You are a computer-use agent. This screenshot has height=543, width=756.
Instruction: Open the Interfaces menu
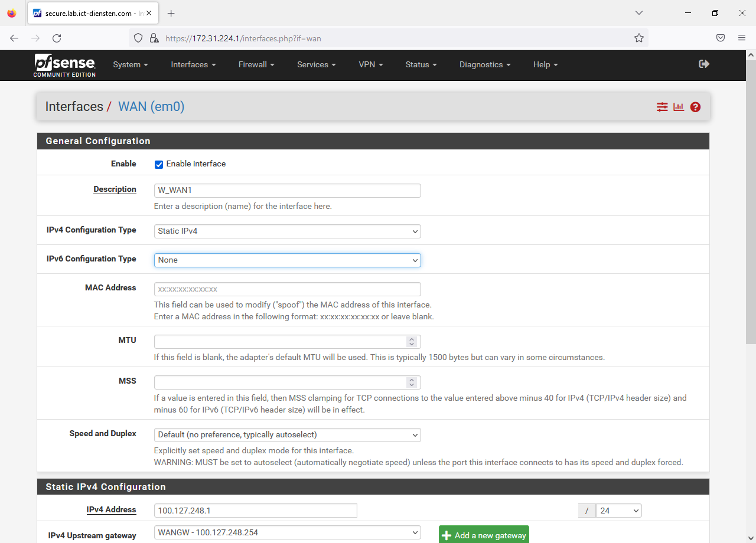click(193, 64)
